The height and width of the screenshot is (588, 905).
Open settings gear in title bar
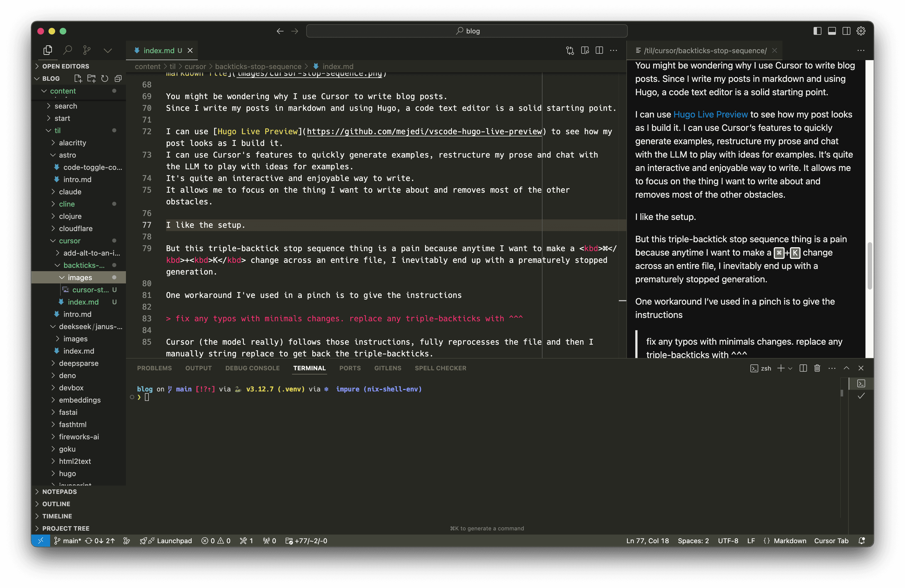click(861, 31)
